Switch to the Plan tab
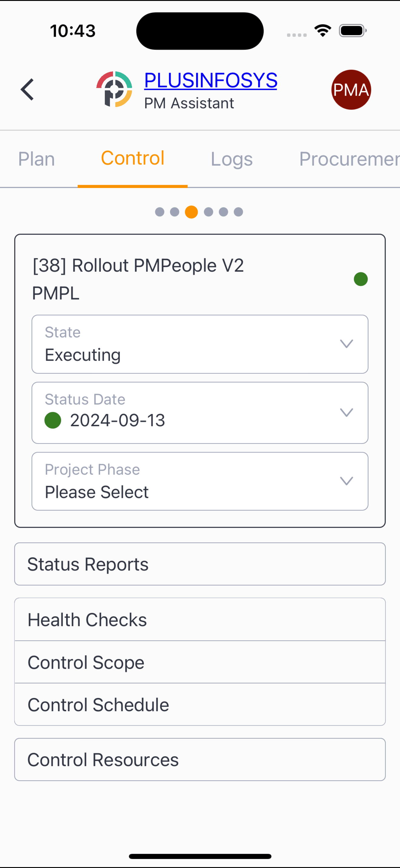This screenshot has width=400, height=868. point(36,159)
